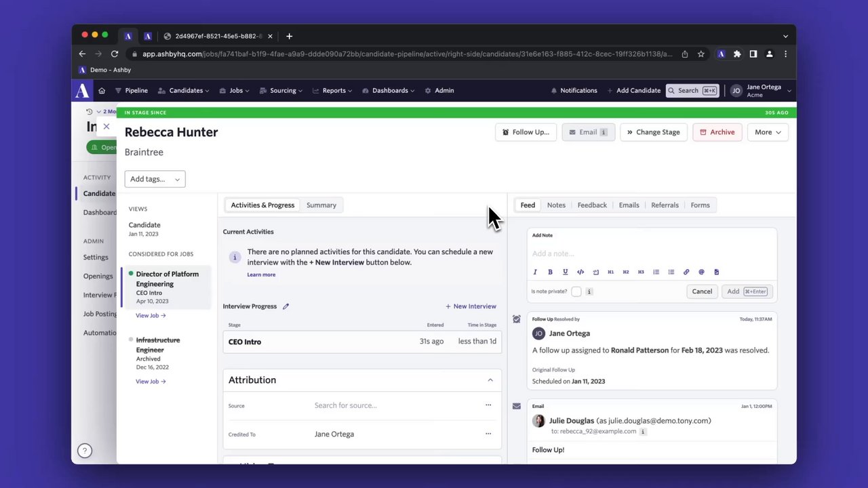Expand the Sourcing navigation menu
Screen dimensions: 868x488
[281, 90]
